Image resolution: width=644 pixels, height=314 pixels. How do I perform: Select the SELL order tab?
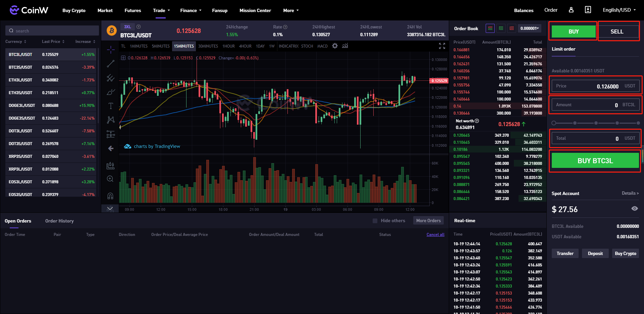pyautogui.click(x=617, y=32)
